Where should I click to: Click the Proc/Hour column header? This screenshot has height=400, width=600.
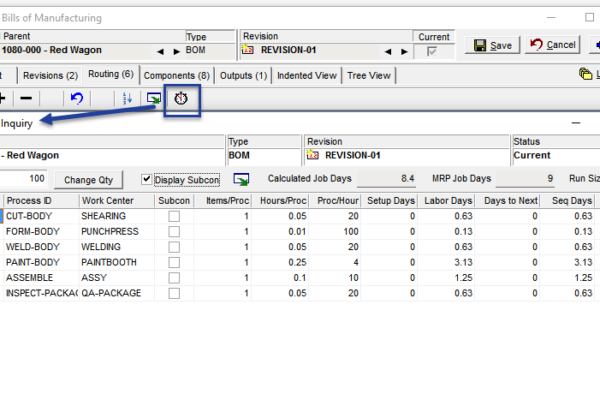335,201
